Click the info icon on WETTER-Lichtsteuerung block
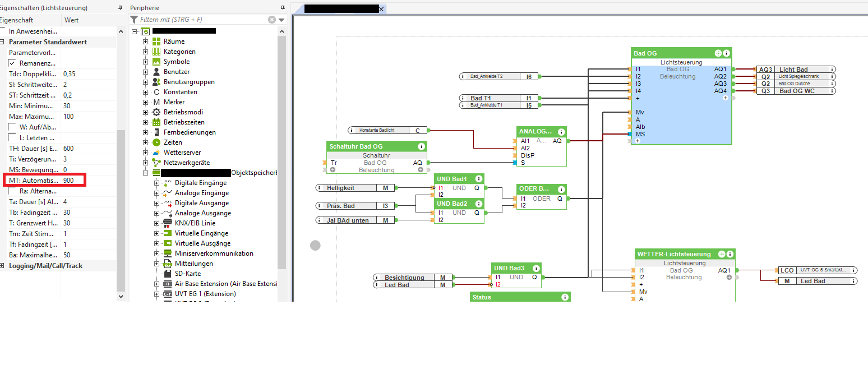The width and height of the screenshot is (868, 383). pos(730,254)
